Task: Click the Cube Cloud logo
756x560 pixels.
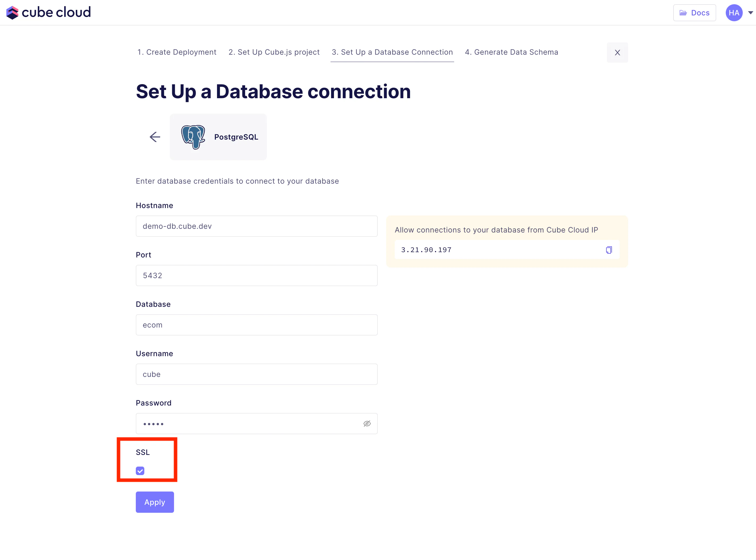Action: [49, 12]
